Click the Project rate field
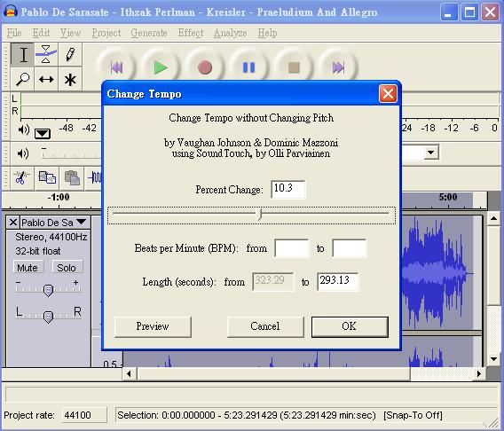504x431 pixels. click(x=84, y=415)
